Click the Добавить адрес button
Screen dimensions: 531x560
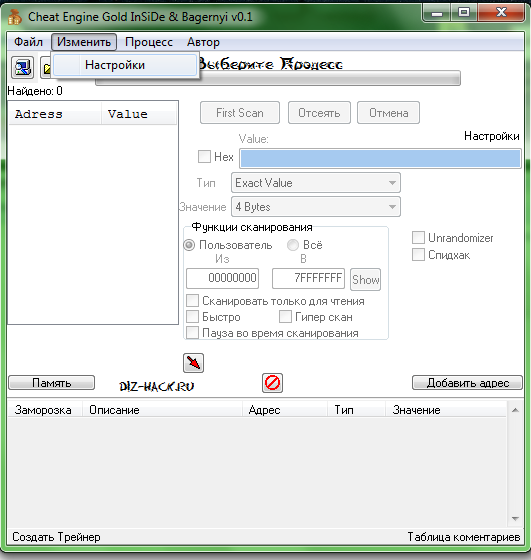467,383
